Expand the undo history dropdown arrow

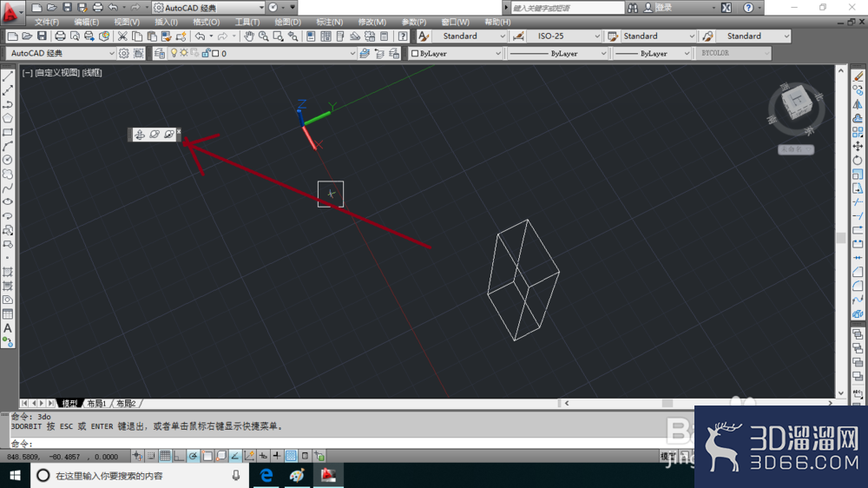pyautogui.click(x=211, y=36)
